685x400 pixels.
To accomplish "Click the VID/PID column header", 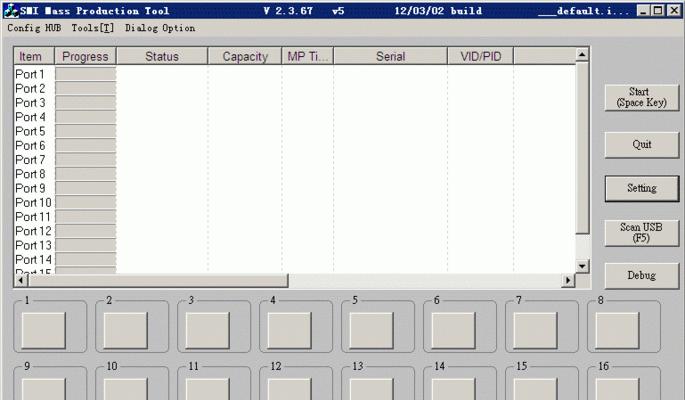I will [481, 56].
